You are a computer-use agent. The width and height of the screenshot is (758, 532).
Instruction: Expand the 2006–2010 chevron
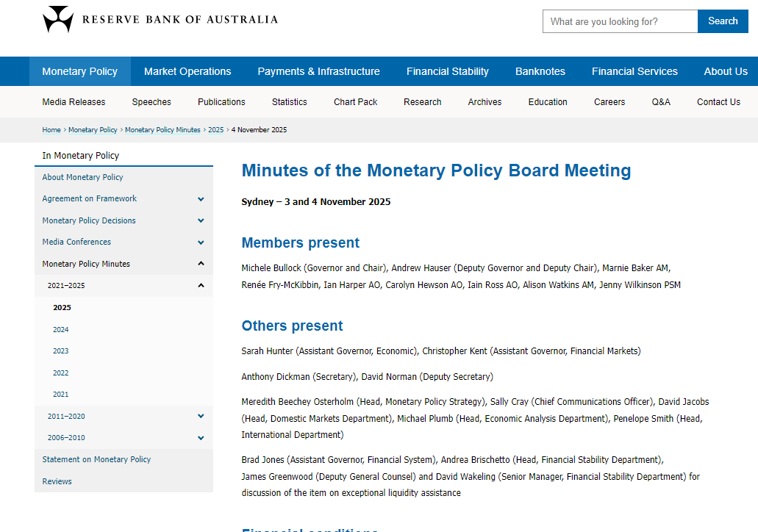click(201, 438)
